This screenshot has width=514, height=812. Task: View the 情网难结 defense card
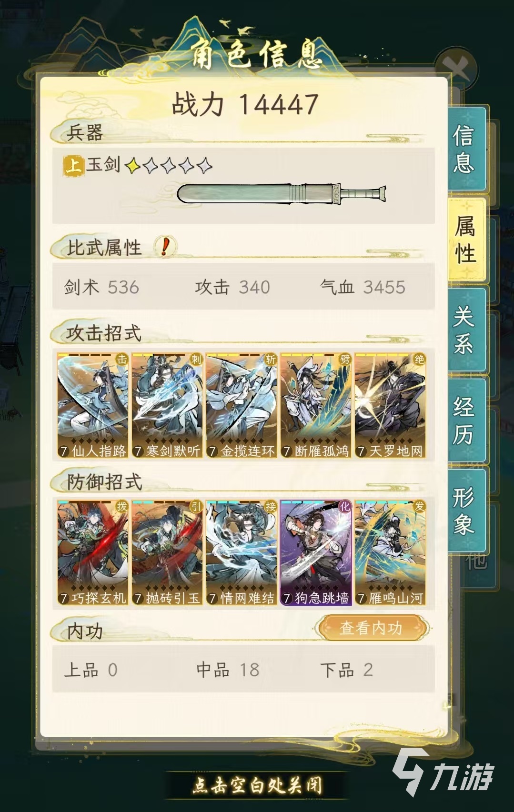tap(241, 552)
